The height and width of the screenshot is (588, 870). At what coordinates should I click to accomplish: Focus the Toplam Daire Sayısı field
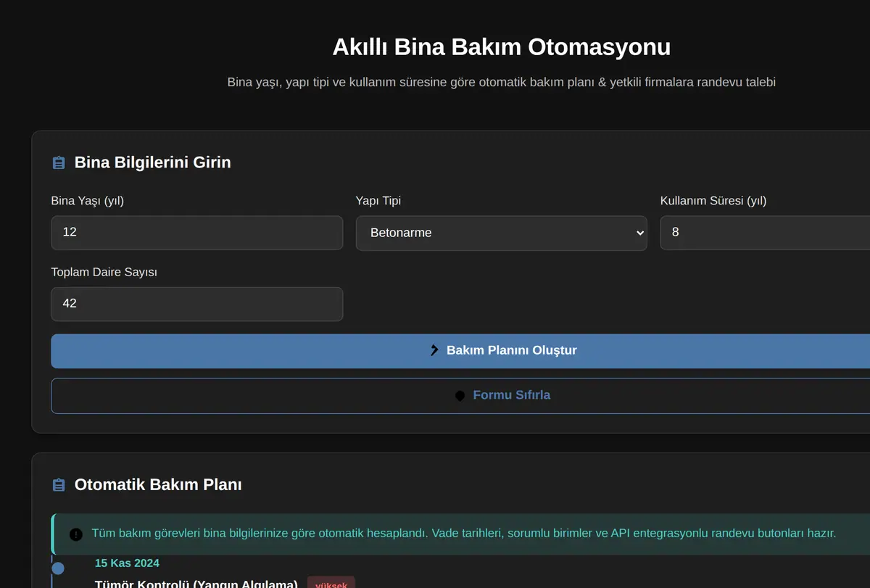coord(196,304)
